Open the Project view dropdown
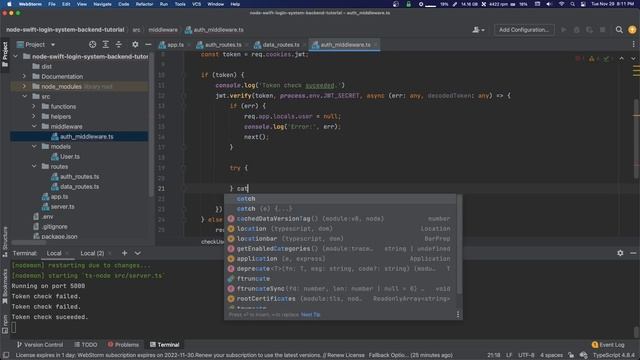Image resolution: width=640 pixels, height=360 pixels. pos(36,44)
